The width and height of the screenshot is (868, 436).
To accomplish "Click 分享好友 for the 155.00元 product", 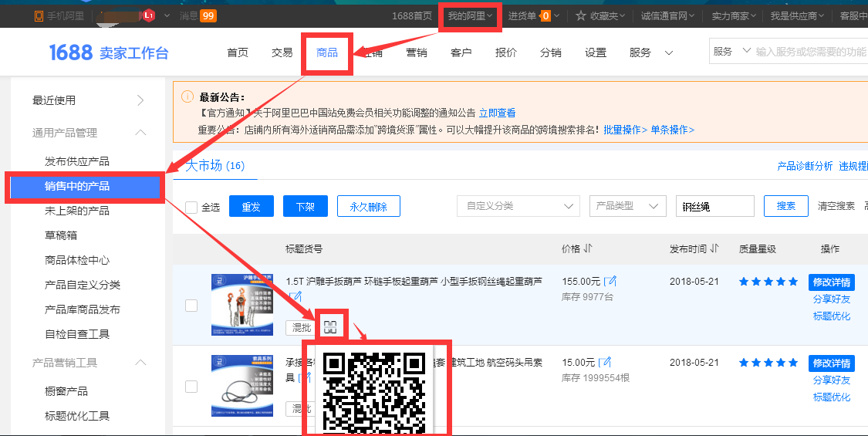I will pos(832,299).
